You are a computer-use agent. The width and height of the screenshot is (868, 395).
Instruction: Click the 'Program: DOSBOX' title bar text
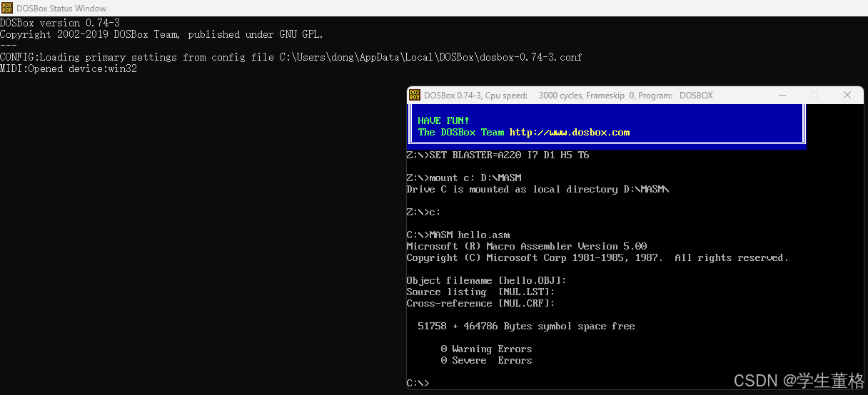click(x=676, y=96)
